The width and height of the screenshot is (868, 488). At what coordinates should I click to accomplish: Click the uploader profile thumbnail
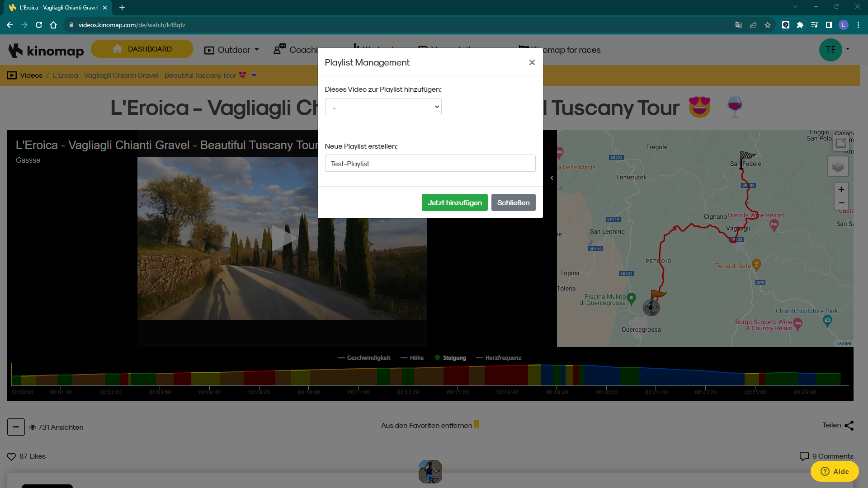coord(430,472)
